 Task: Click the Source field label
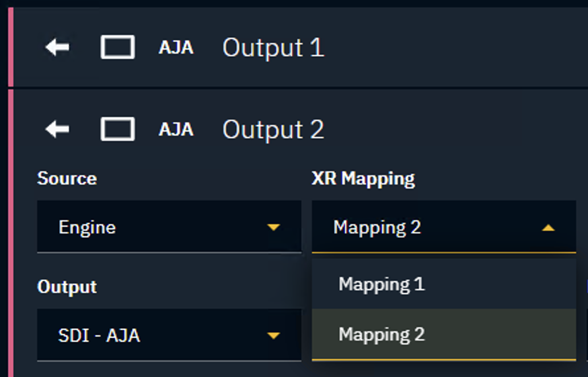[x=67, y=179]
